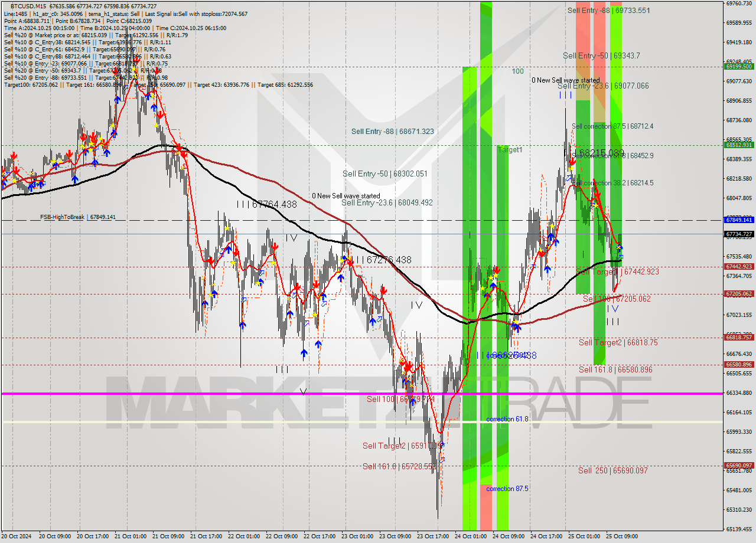Select the 'Target100: 67205.062' targets line
Screen dimensions: 756x543
[158, 84]
